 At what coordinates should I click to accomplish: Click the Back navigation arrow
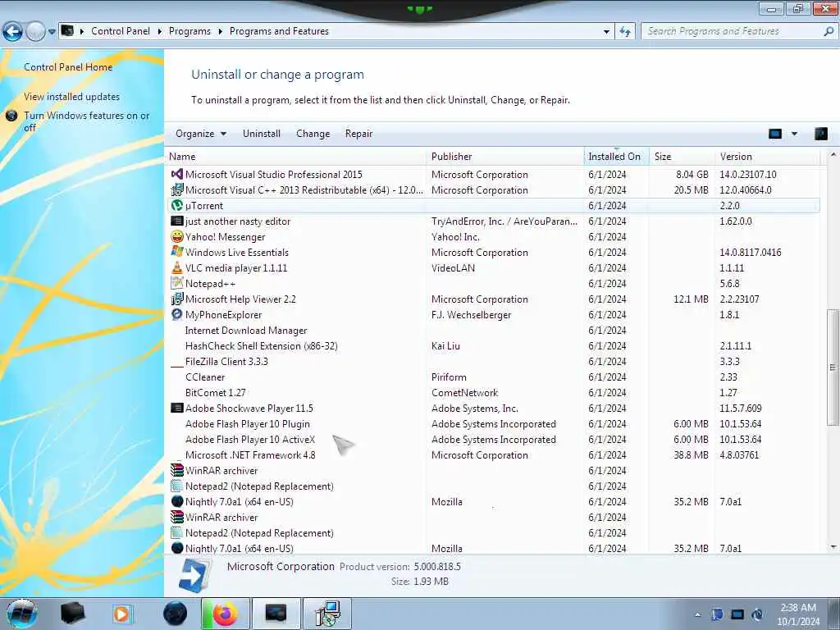(x=13, y=32)
